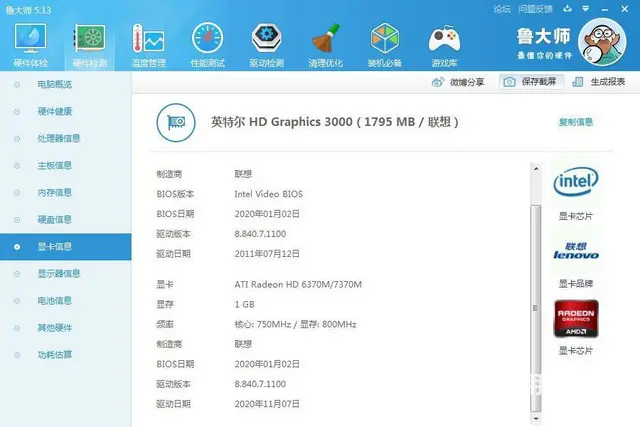The image size is (640, 427).
Task: Select 主板信息 in sidebar
Action: tap(55, 165)
